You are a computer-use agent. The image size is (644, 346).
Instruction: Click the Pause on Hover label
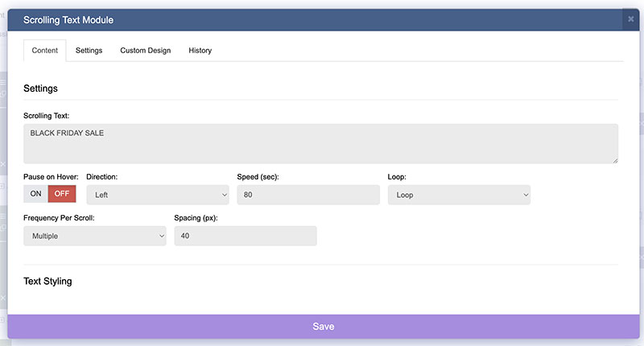[50, 176]
